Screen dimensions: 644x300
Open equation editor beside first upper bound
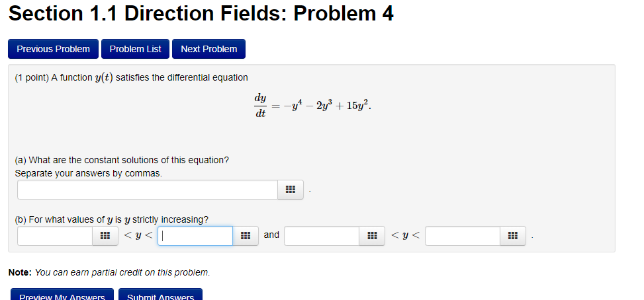click(x=244, y=236)
